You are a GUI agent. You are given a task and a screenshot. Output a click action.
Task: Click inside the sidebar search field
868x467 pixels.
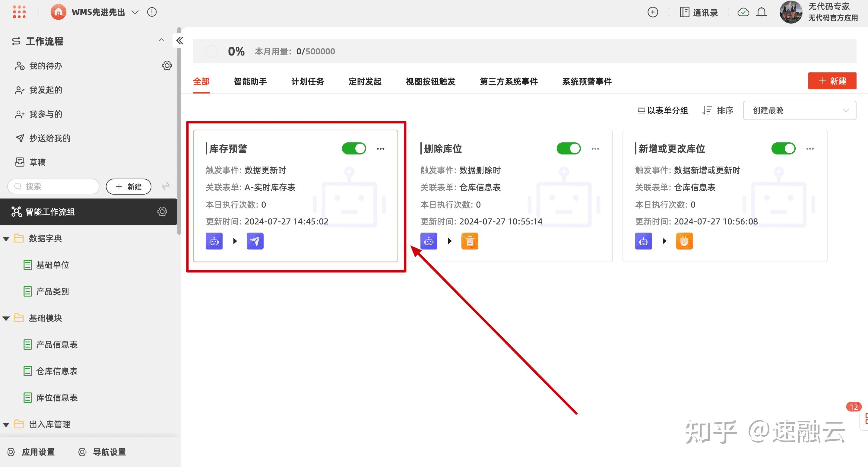54,186
